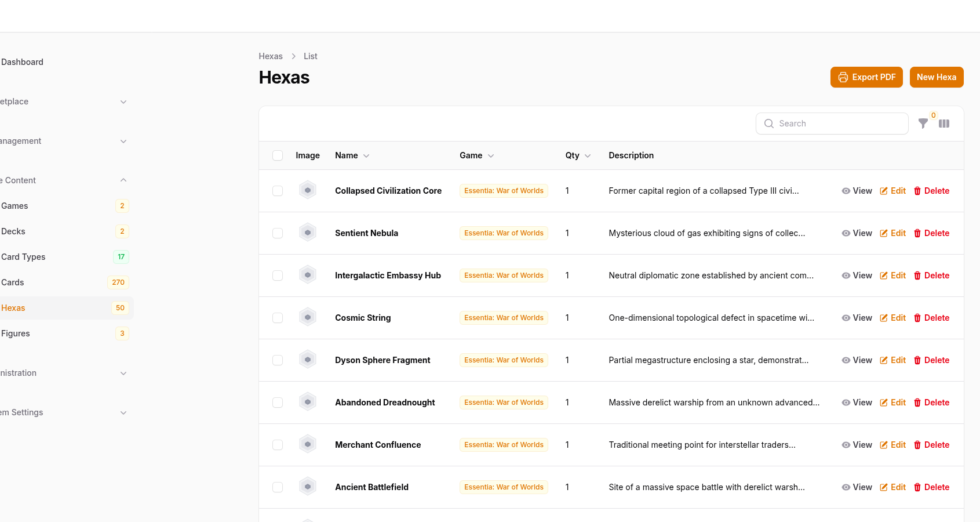980x522 pixels.
Task: Select the Merchant Confluence row checkbox
Action: point(278,445)
